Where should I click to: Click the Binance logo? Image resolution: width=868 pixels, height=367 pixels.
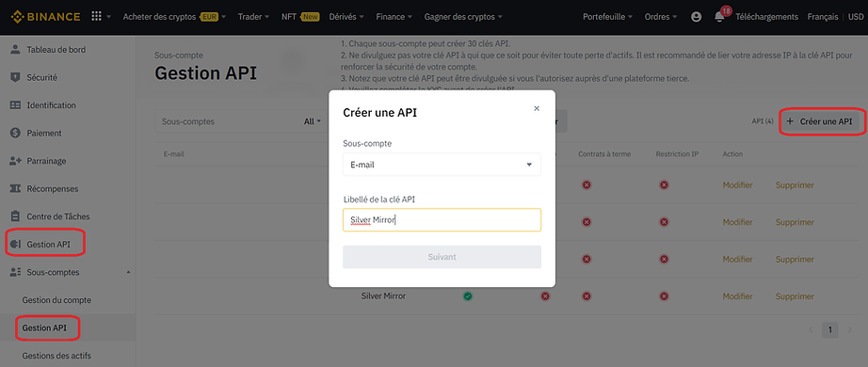point(45,17)
